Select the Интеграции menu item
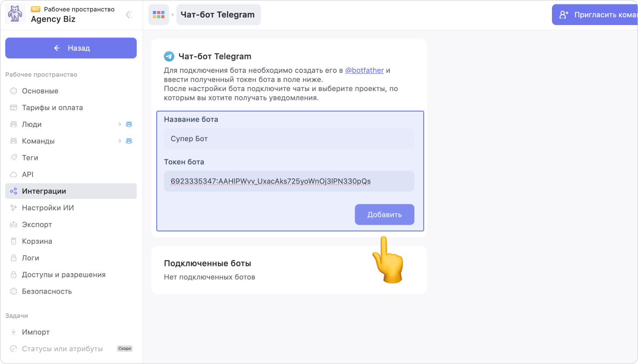The height and width of the screenshot is (364, 638). click(x=44, y=191)
